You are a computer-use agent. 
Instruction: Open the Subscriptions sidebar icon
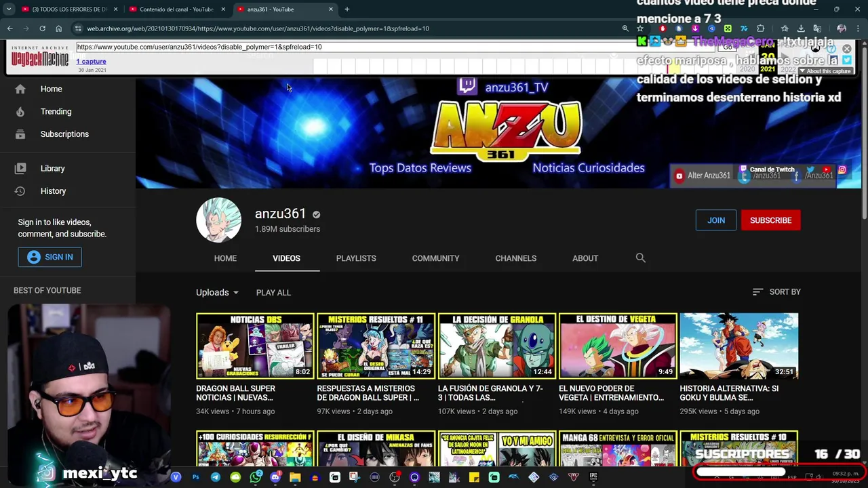click(x=20, y=134)
